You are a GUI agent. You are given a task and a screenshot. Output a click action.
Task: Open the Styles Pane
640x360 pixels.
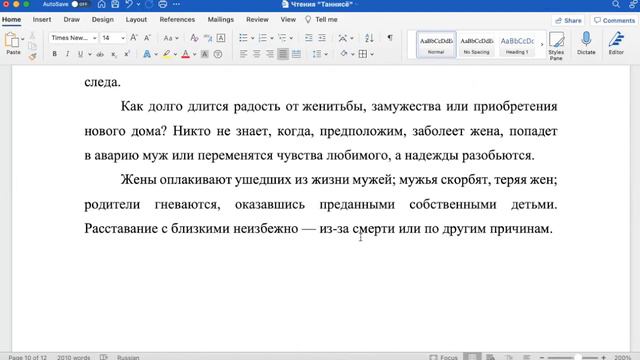point(556,46)
